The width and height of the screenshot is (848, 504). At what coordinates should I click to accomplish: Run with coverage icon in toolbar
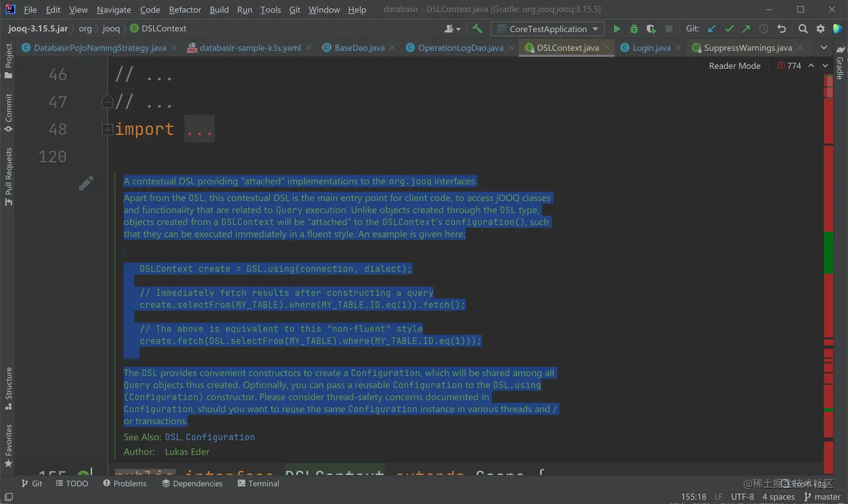651,29
